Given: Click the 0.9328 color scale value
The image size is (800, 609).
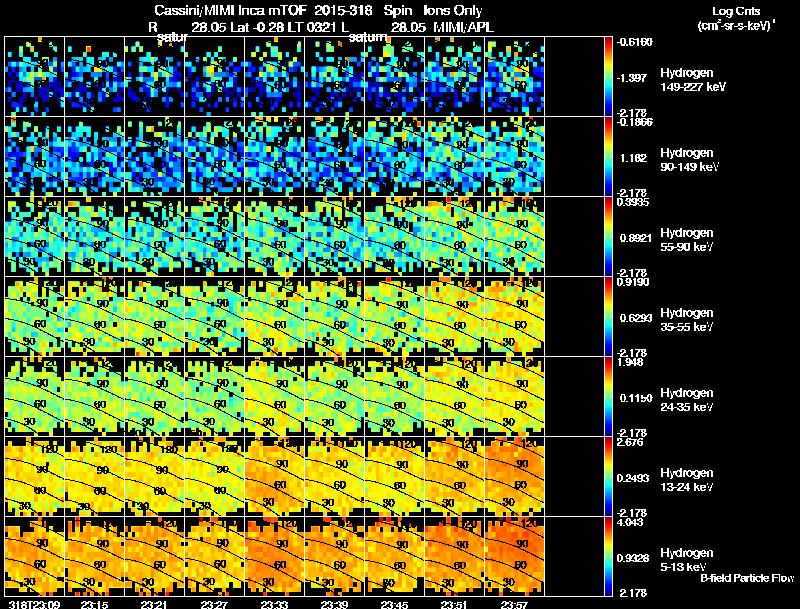Looking at the screenshot, I should 633,557.
